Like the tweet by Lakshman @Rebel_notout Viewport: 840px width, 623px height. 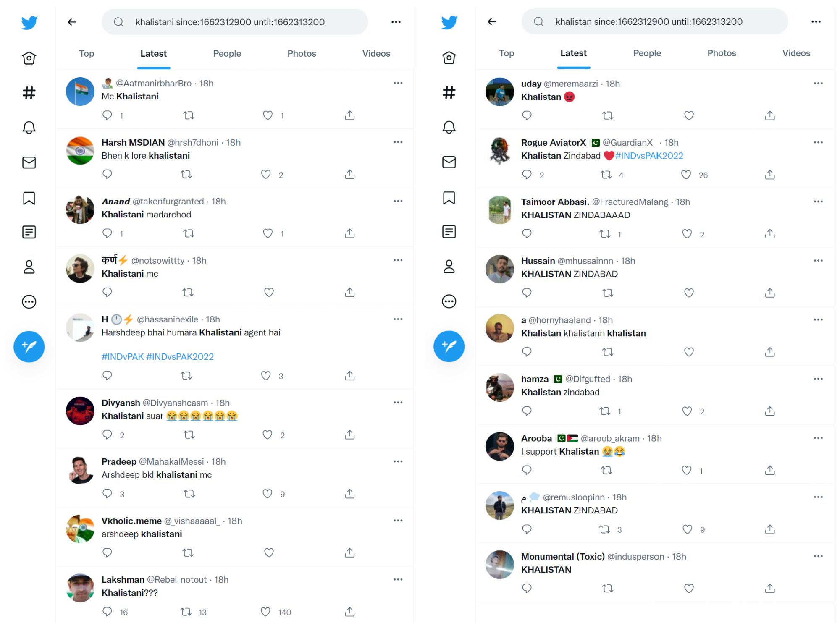265,612
